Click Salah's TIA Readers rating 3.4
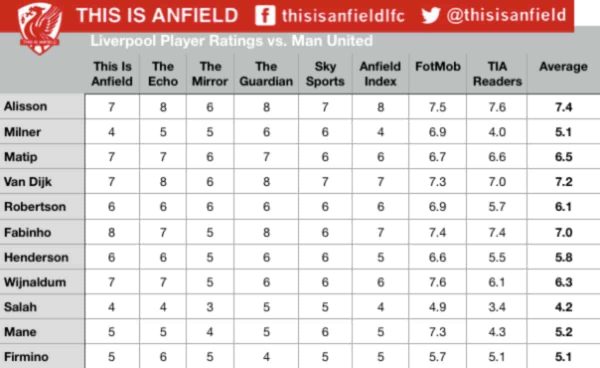Screen dimensions: 600x368 coord(497,307)
